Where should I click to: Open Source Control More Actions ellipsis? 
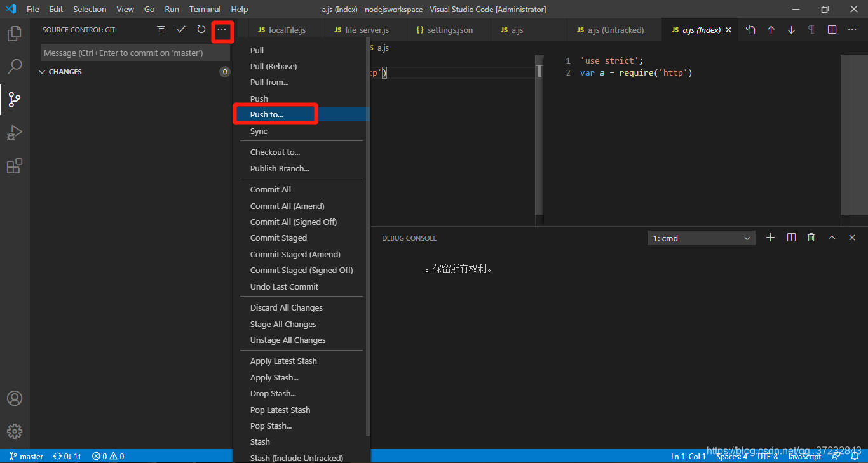(x=222, y=30)
